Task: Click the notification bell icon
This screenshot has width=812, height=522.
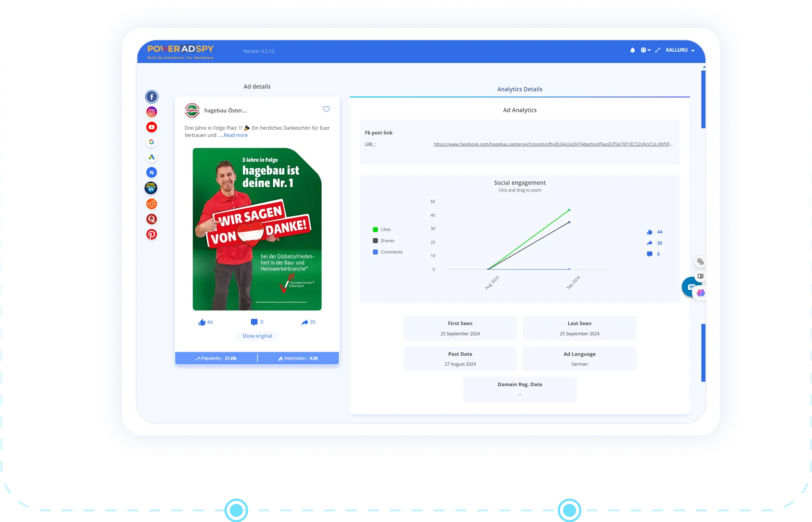Action: click(x=632, y=50)
